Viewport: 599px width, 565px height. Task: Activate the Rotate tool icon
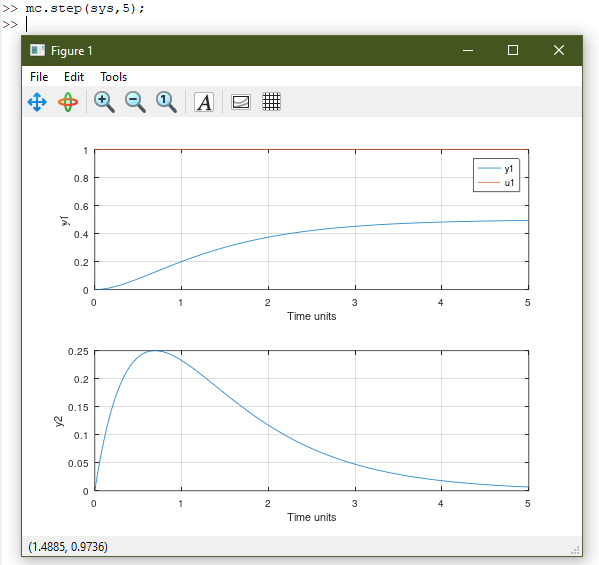coord(68,102)
